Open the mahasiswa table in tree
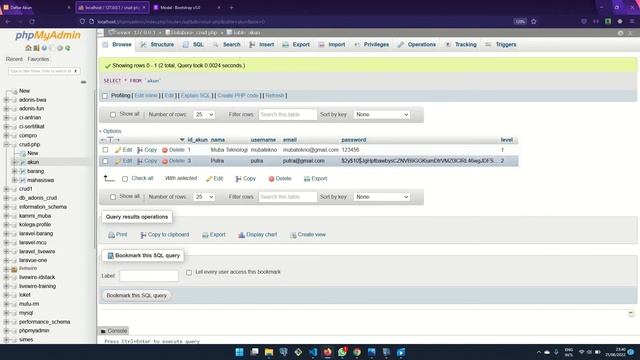This screenshot has height=360, width=640. tap(40, 180)
